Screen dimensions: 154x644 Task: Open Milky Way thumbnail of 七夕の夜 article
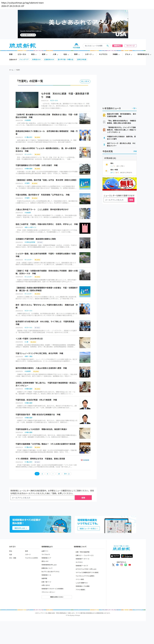(x=27, y=100)
